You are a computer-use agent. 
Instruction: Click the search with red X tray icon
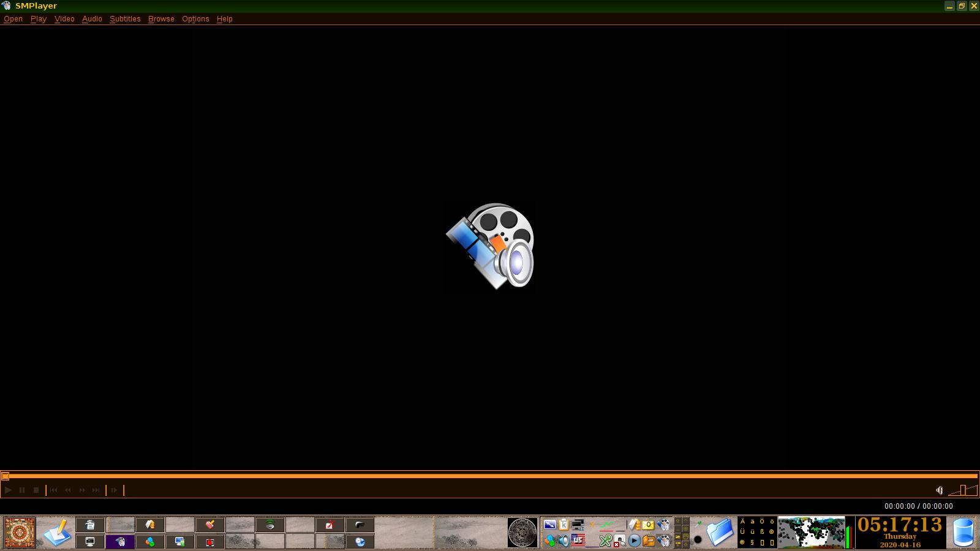coord(619,541)
